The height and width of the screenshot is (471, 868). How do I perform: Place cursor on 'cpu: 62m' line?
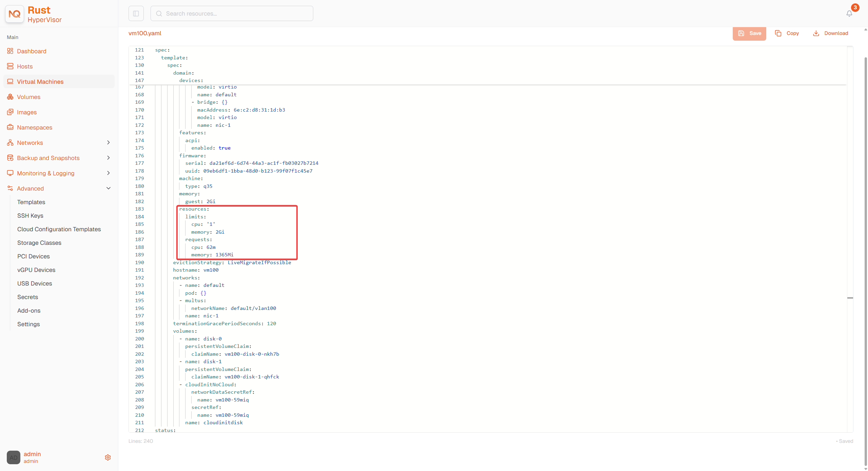point(203,247)
